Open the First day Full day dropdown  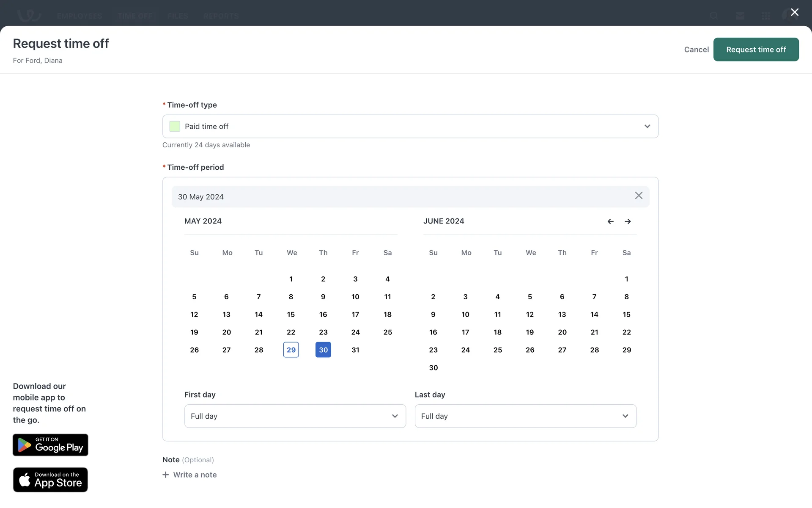point(295,416)
